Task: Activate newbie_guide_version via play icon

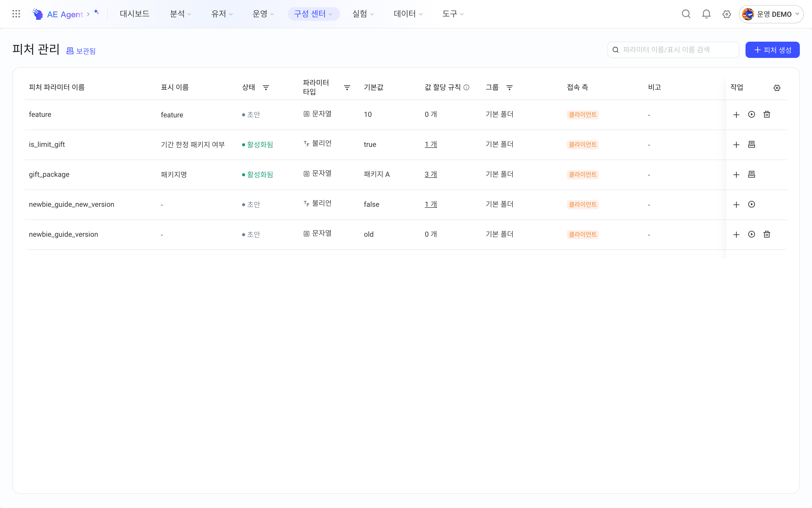Action: (x=752, y=234)
